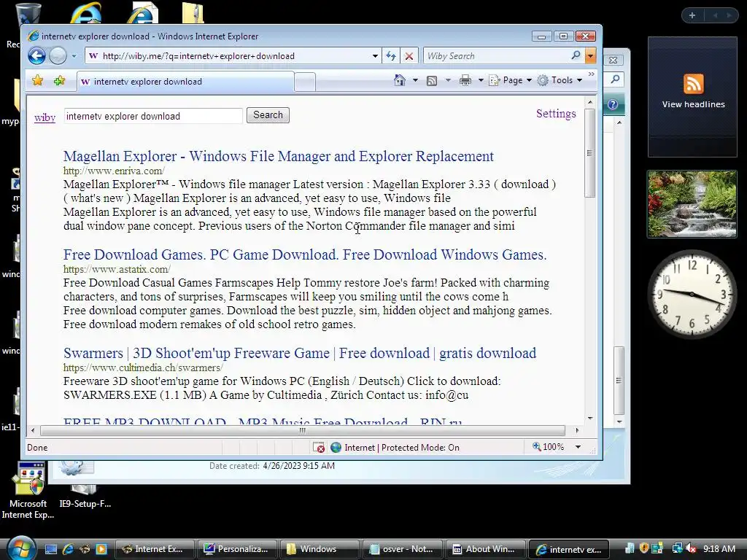Switch to Windows folder taskbar button

tap(320, 549)
